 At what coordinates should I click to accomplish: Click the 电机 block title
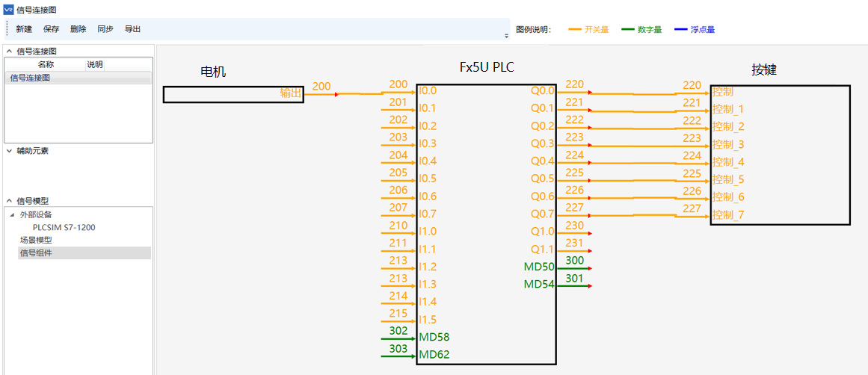(x=213, y=72)
